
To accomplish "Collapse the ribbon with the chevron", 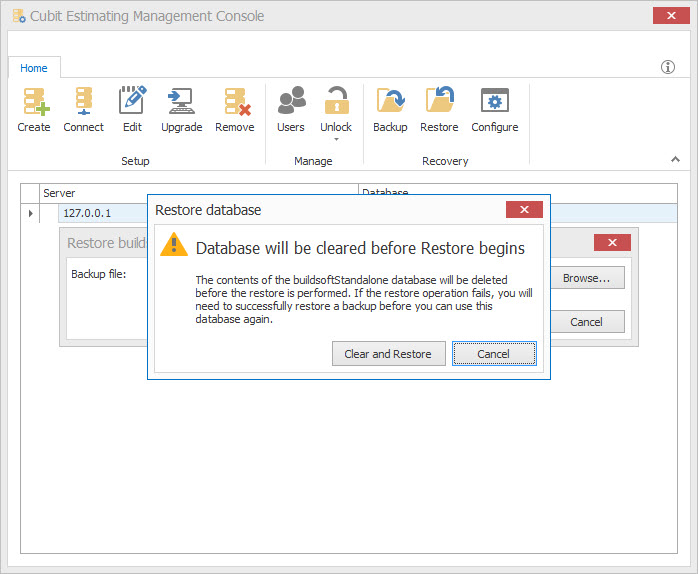I will [x=675, y=159].
